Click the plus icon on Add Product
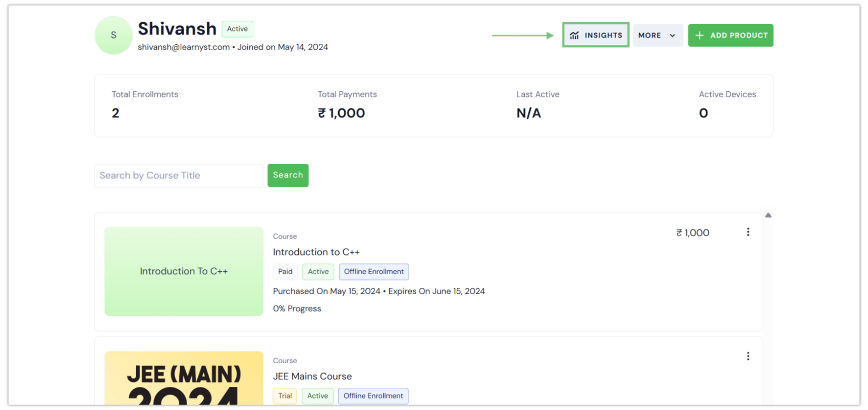The image size is (868, 410). point(699,35)
